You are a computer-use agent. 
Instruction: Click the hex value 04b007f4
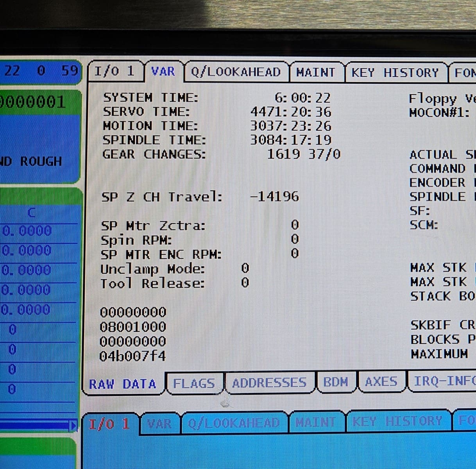[133, 356]
